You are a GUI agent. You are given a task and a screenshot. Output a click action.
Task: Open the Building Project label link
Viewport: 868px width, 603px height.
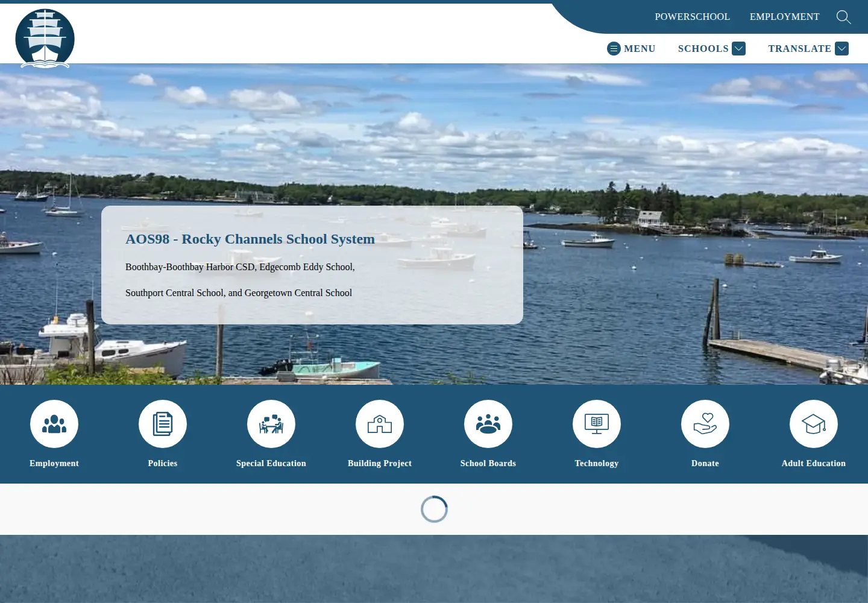(x=380, y=463)
